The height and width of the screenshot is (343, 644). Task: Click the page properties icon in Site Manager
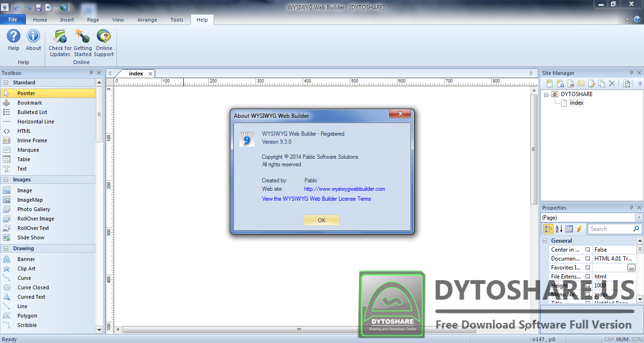click(627, 83)
